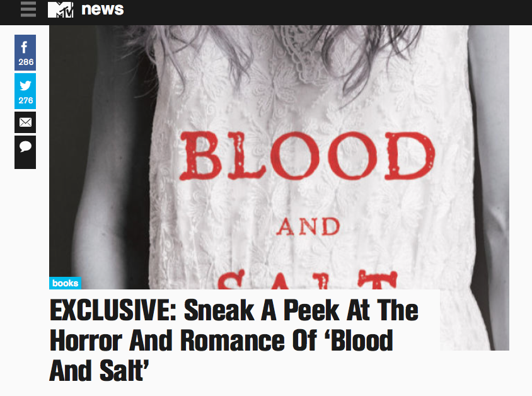The width and height of the screenshot is (532, 396).
Task: Click the black top navigation bar
Action: (x=266, y=12)
